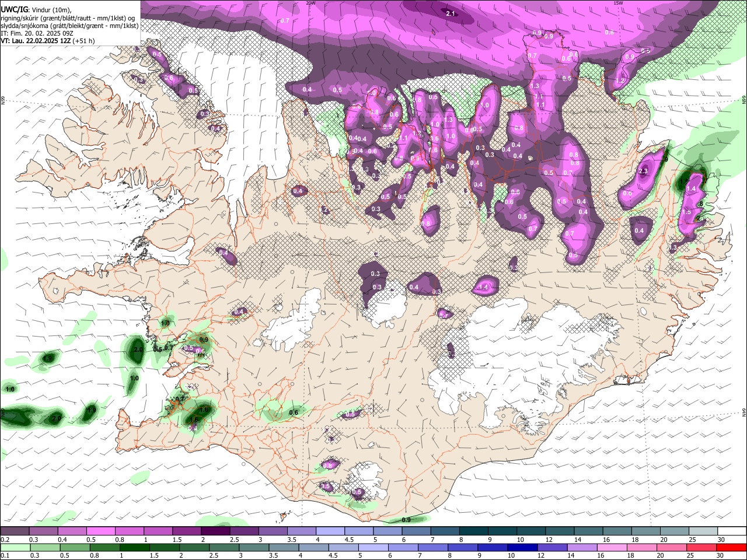Click the 'rigning/skúrir' legend description line

click(69, 17)
